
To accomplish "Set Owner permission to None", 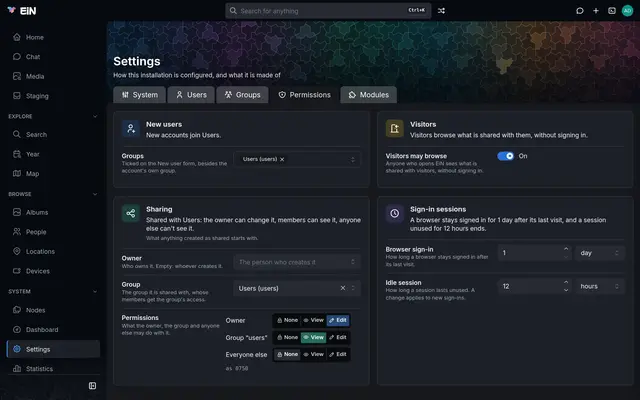I will [287, 320].
